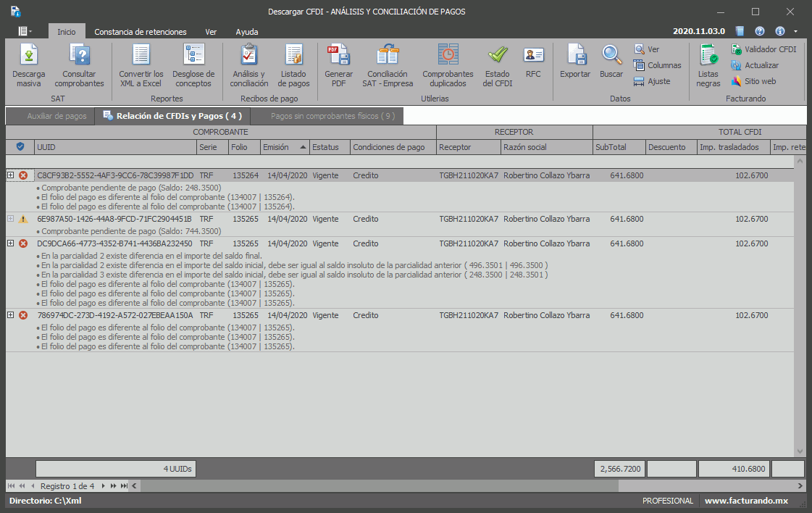Expand row for UUID DC9DCA66

pyautogui.click(x=10, y=243)
